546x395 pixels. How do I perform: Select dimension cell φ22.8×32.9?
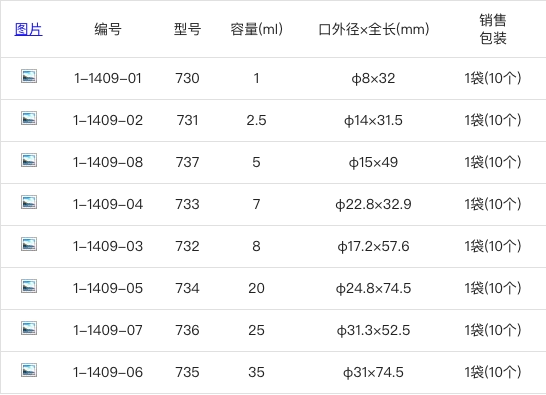click(x=373, y=204)
